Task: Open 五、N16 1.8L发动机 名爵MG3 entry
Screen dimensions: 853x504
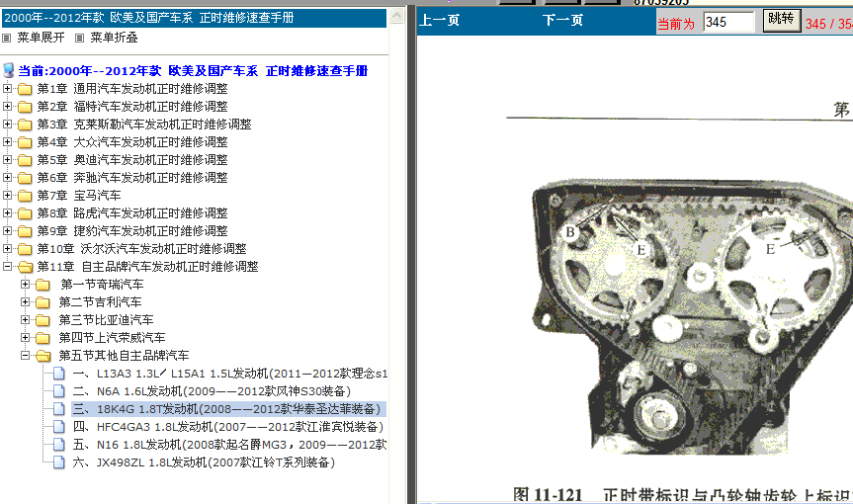Action: pos(229,445)
